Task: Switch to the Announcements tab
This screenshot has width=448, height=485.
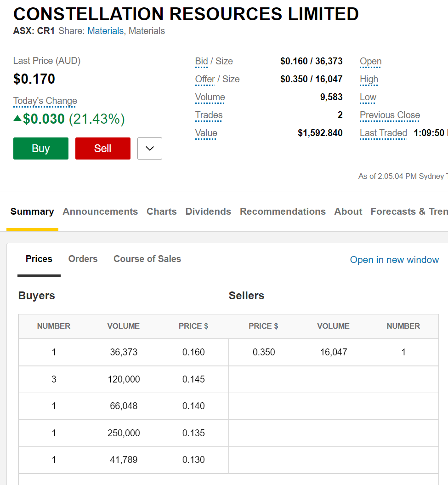Action: [100, 211]
